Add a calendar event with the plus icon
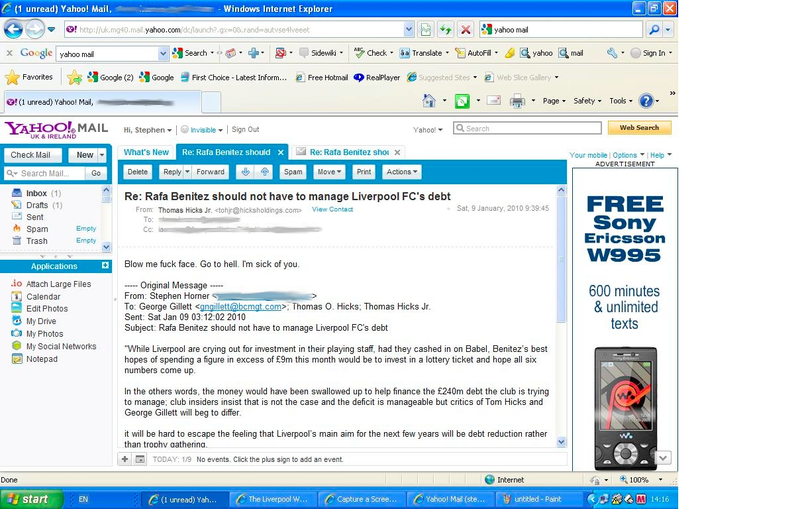The height and width of the screenshot is (509, 800). tap(124, 459)
